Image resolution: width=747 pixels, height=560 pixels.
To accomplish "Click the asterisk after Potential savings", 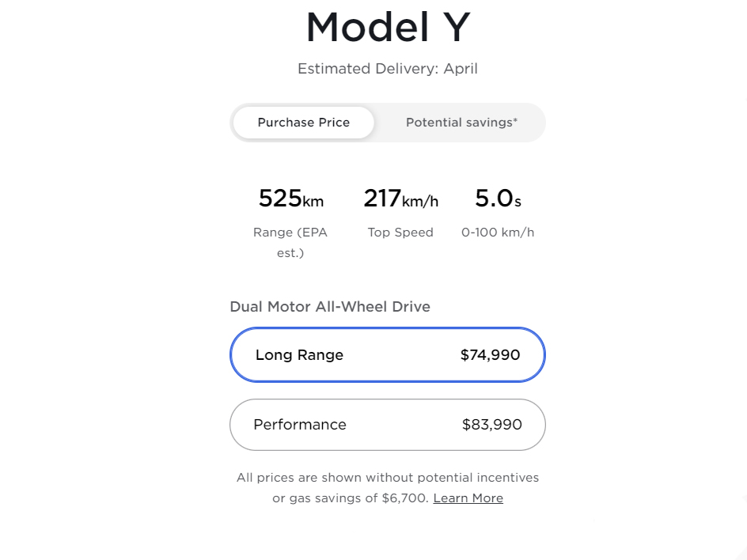I will (x=515, y=120).
